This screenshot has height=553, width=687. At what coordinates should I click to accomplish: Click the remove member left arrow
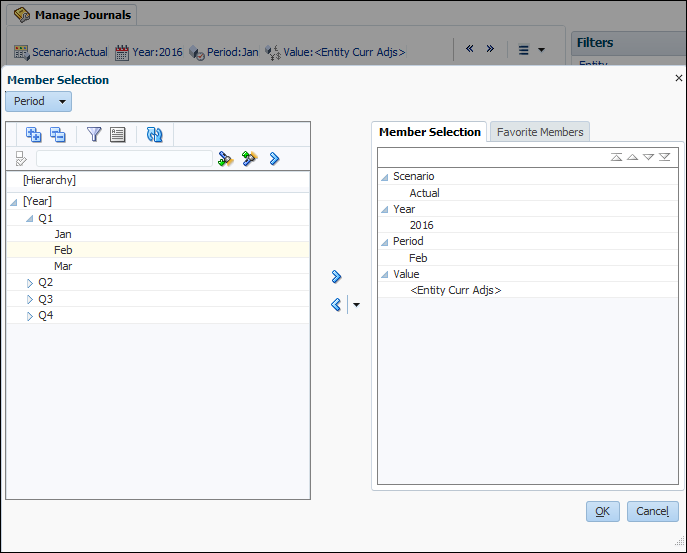(x=336, y=305)
